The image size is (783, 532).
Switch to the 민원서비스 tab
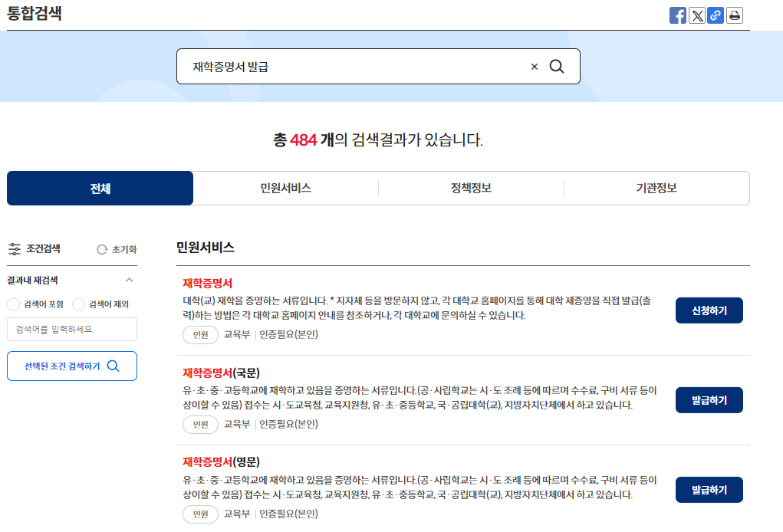tap(285, 188)
